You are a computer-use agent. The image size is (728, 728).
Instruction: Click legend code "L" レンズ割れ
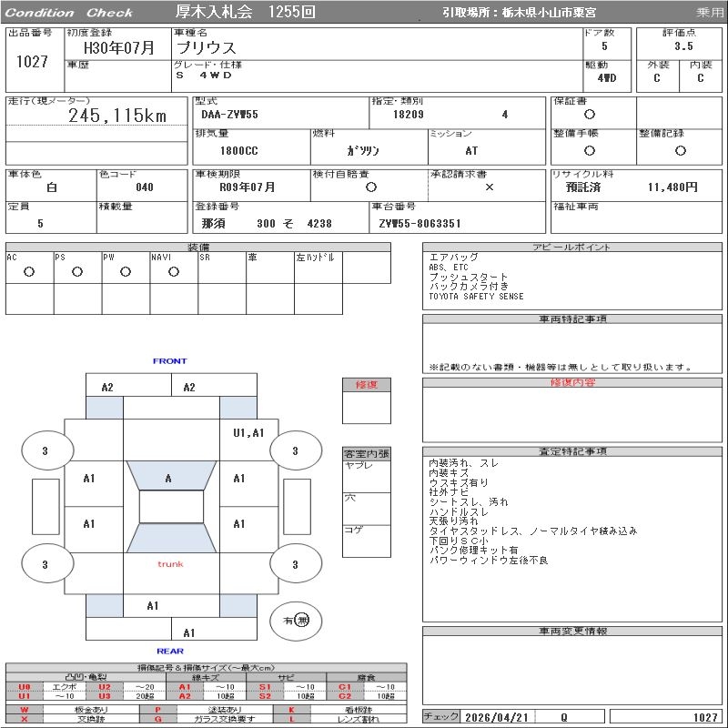[291, 719]
